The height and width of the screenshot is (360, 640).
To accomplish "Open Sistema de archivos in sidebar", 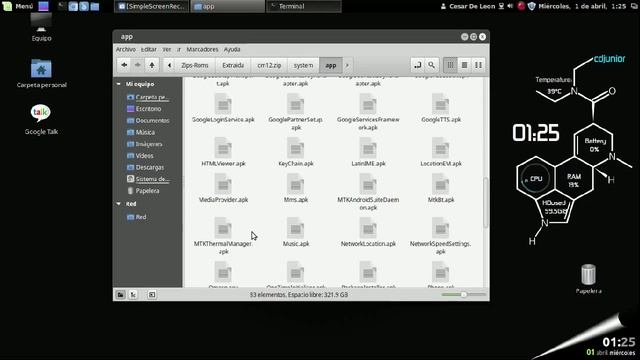I will coord(148,179).
